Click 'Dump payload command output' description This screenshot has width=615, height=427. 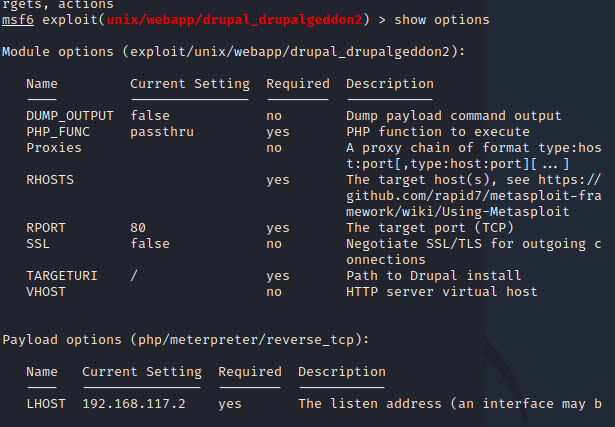coord(454,116)
